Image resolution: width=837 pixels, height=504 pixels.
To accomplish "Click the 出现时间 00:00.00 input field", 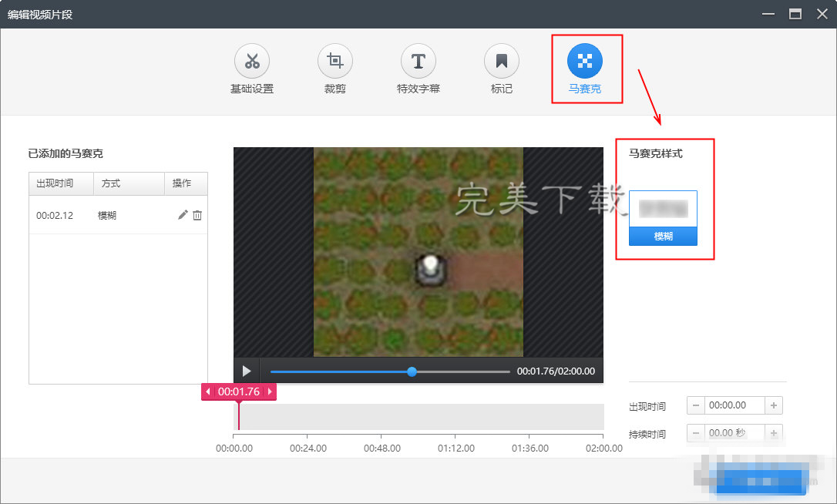I will [734, 406].
